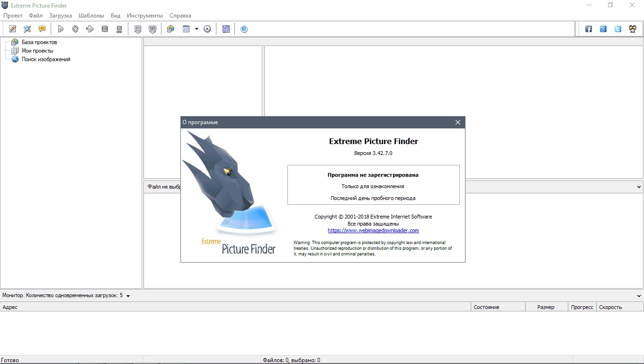Viewport: 644px width, 364px height.
Task: Open project properties wrench icon
Action: [x=27, y=29]
